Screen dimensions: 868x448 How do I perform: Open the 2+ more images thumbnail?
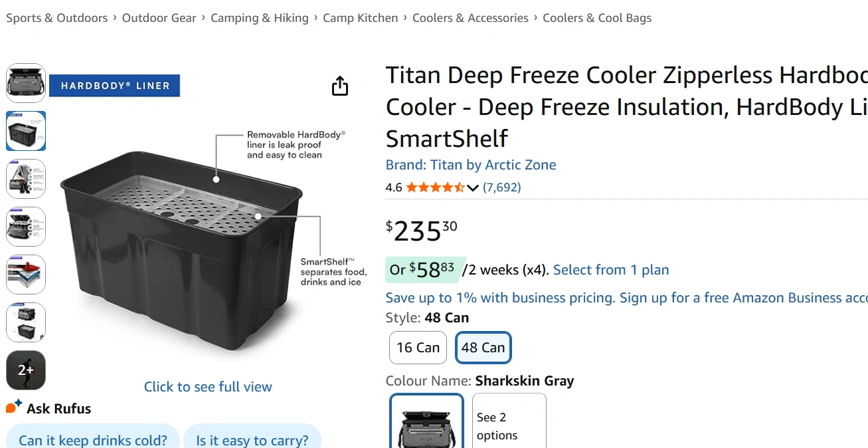coord(26,370)
